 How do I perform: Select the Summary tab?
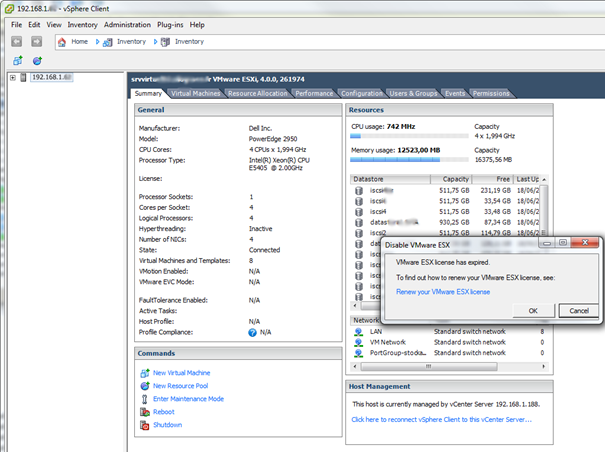(x=148, y=93)
